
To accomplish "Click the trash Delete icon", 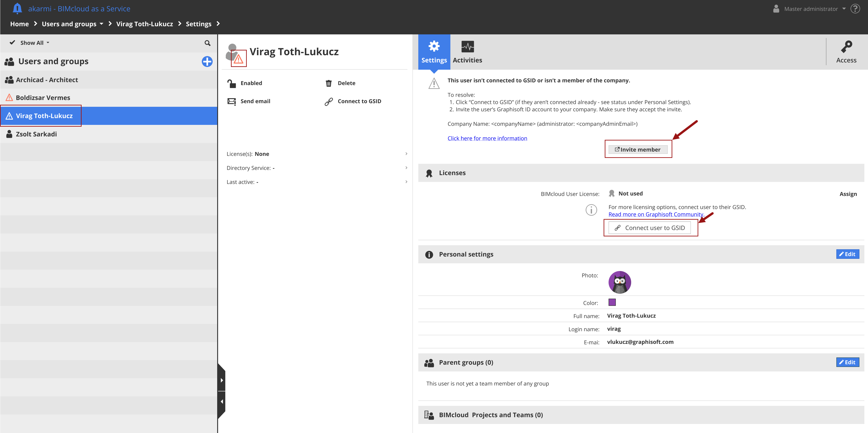I will coord(329,83).
